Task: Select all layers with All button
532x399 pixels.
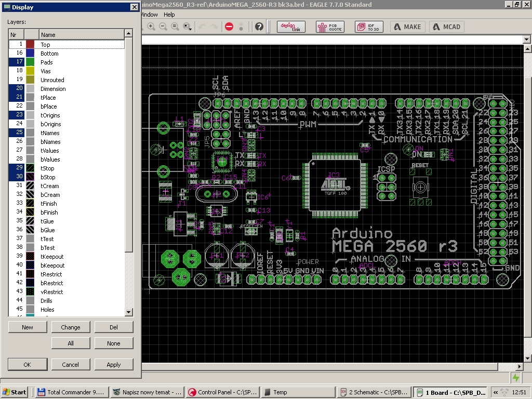Action: (x=71, y=343)
